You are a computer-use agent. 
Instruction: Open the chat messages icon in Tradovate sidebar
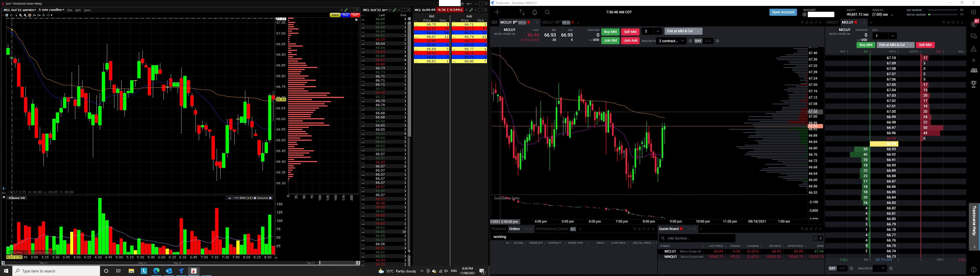coord(974,37)
